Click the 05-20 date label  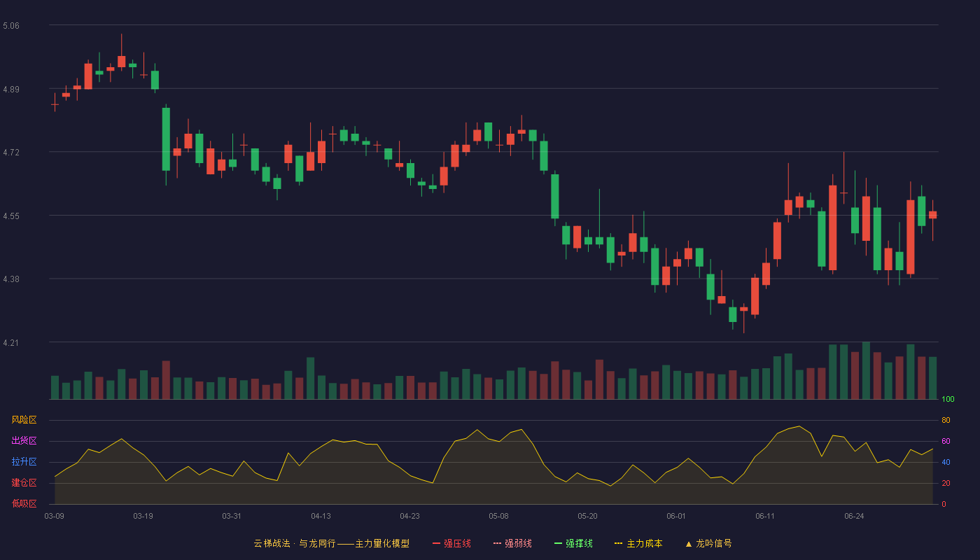coord(587,516)
